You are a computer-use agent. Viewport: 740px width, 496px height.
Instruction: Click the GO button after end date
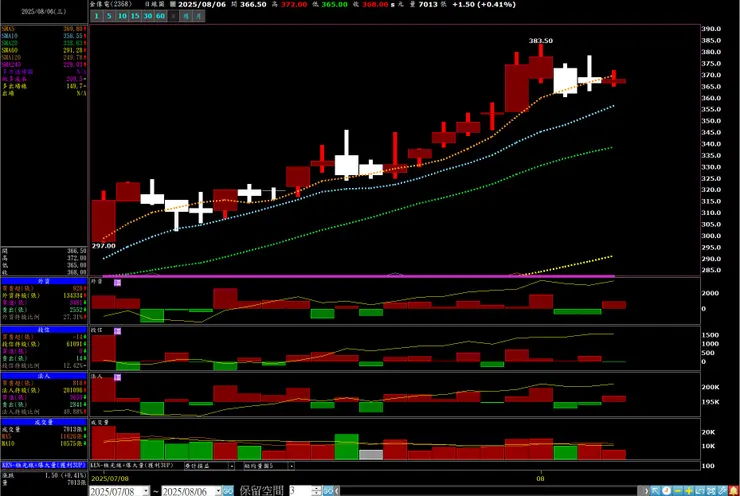228,491
